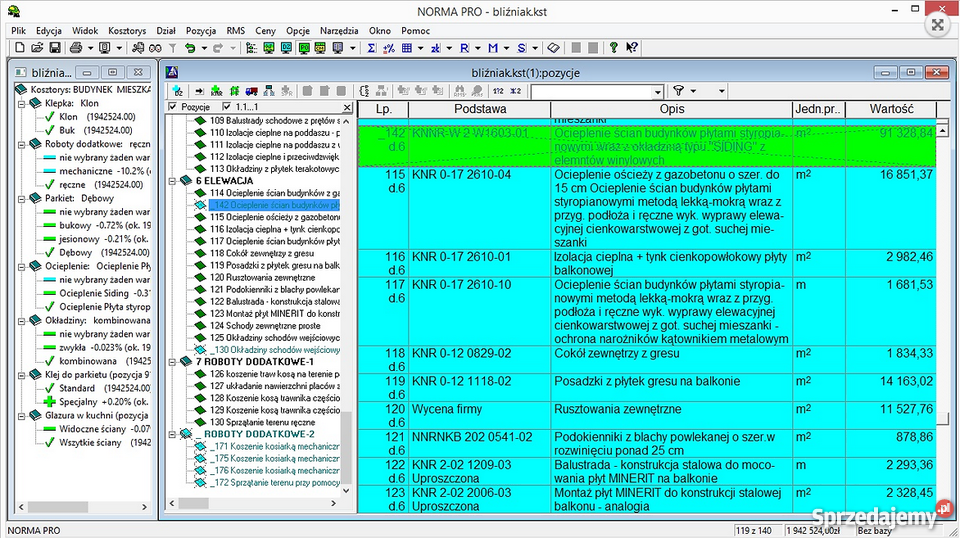Screen dimensions: 960x538
Task: Save the file using the diskette icon
Action: click(x=54, y=48)
